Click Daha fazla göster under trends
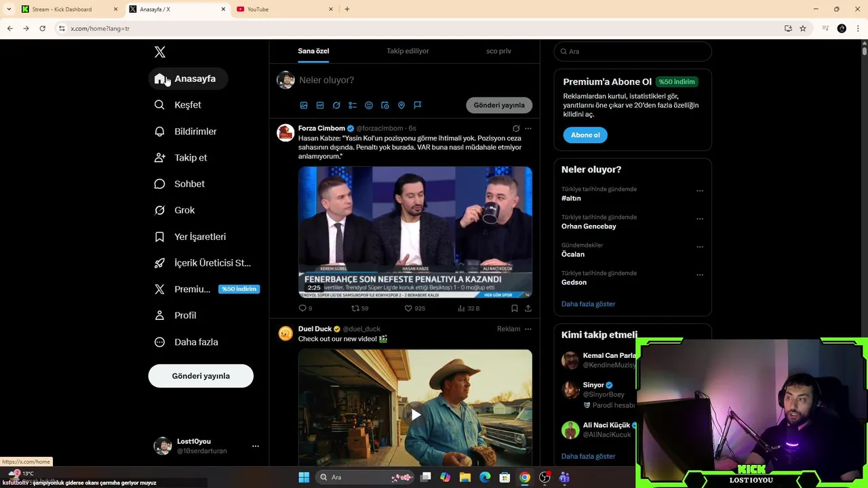 point(588,304)
